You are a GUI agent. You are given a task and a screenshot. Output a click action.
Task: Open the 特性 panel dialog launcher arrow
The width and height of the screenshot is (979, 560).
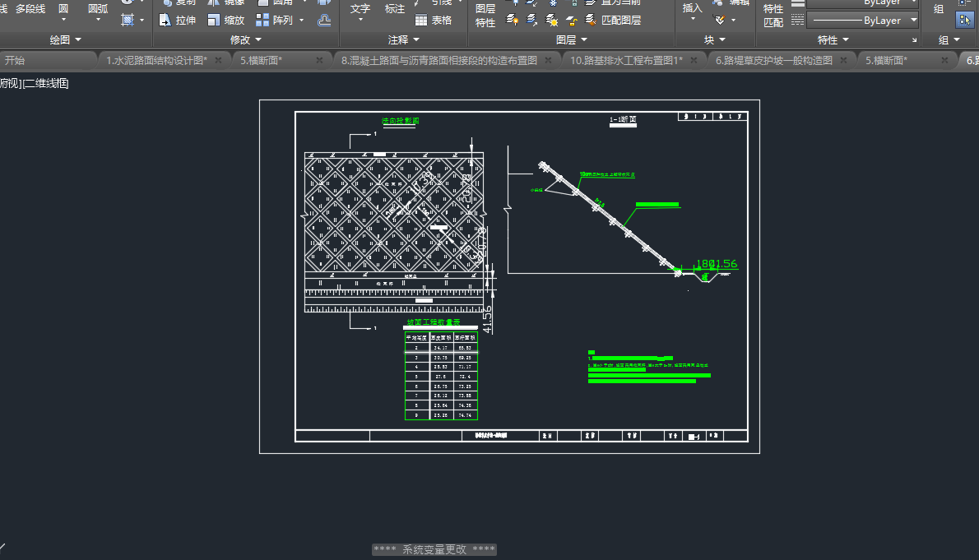click(x=914, y=40)
